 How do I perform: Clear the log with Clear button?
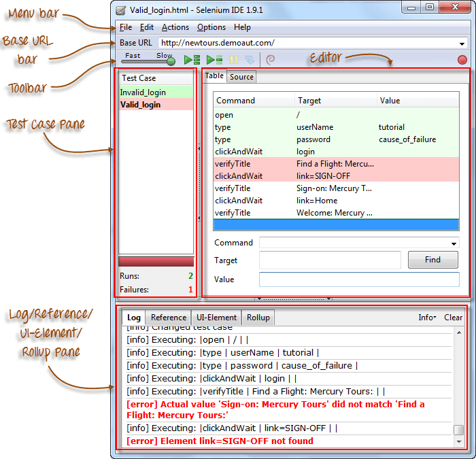454,318
